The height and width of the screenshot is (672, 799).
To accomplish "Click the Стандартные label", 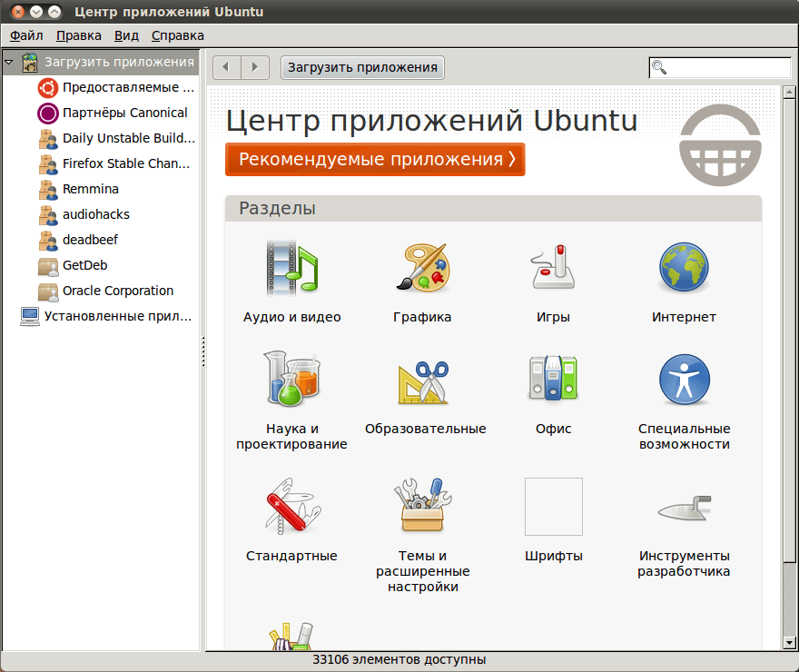I will point(292,556).
